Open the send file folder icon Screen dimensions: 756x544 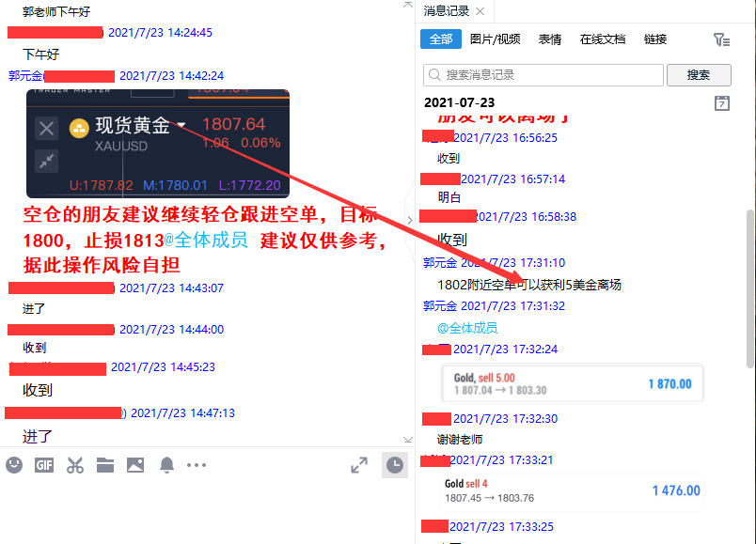coord(105,465)
